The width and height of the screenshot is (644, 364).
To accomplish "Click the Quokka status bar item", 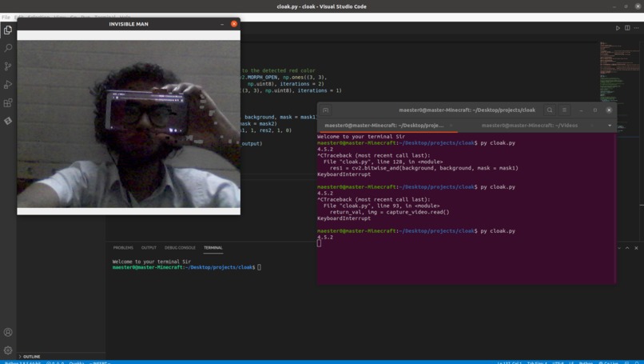I will [77, 362].
